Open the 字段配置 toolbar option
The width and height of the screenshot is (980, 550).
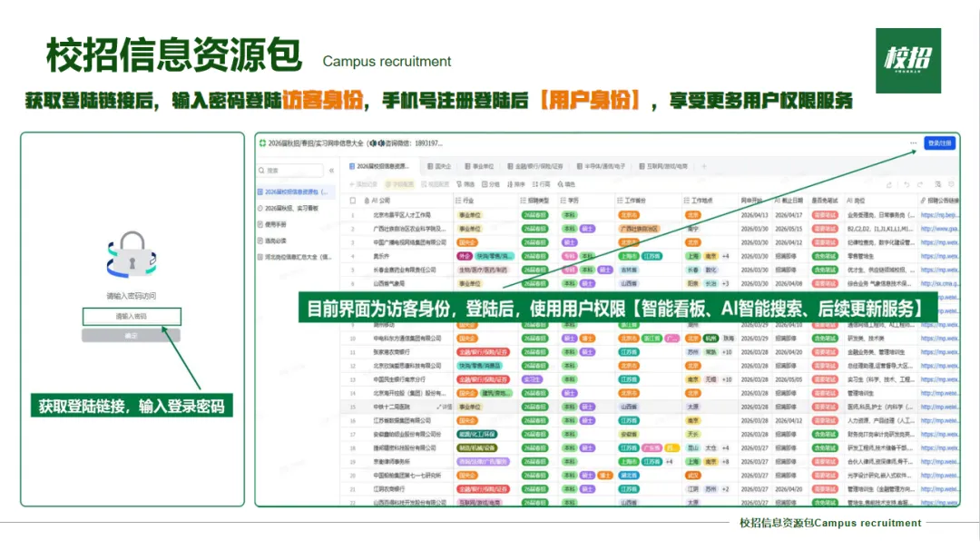tap(399, 184)
